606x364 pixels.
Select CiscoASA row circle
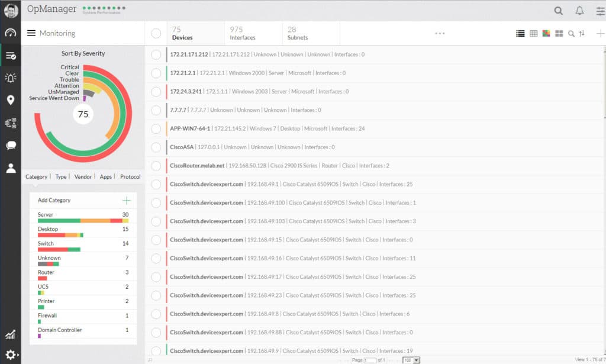[x=156, y=147]
